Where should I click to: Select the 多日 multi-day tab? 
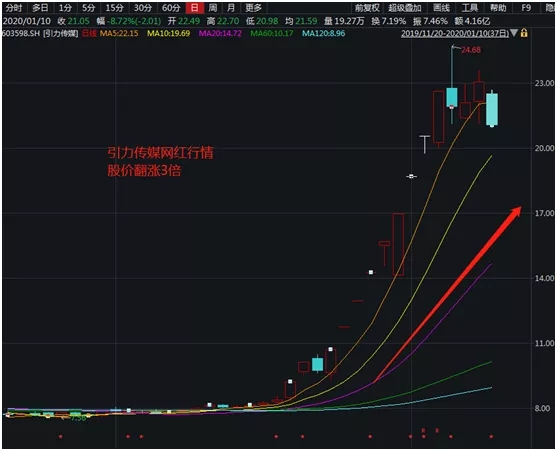pos(40,8)
